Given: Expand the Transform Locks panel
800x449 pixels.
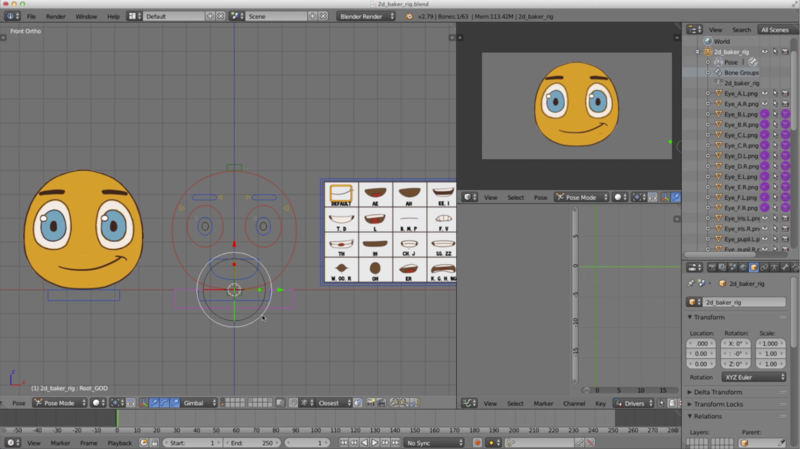Looking at the screenshot, I should point(720,404).
